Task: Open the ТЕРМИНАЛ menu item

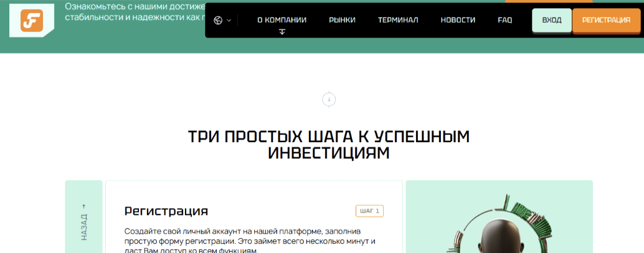Action: [398, 20]
